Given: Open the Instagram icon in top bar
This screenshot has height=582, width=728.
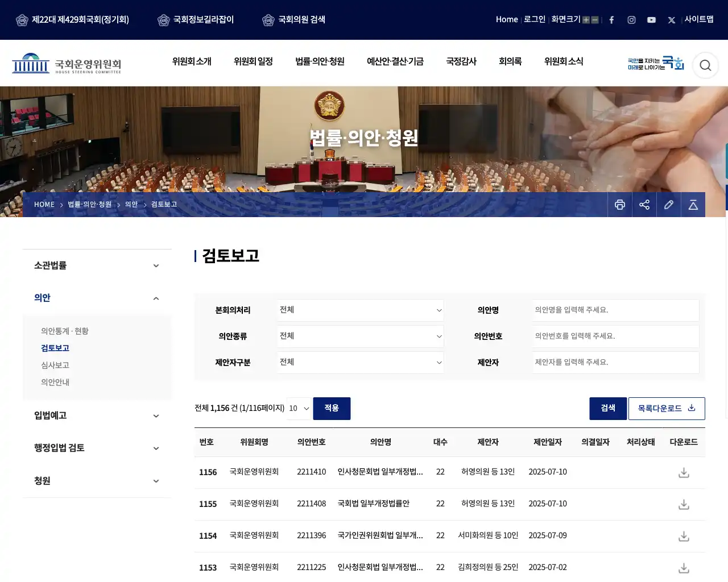Looking at the screenshot, I should (x=631, y=20).
